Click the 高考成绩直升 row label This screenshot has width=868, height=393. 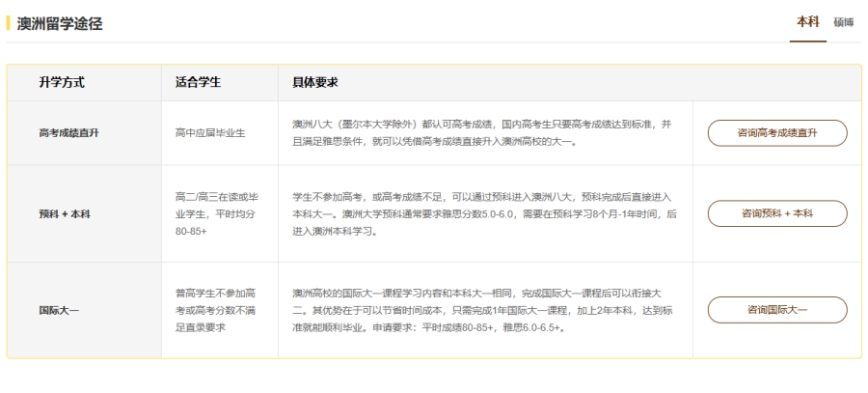coord(68,133)
